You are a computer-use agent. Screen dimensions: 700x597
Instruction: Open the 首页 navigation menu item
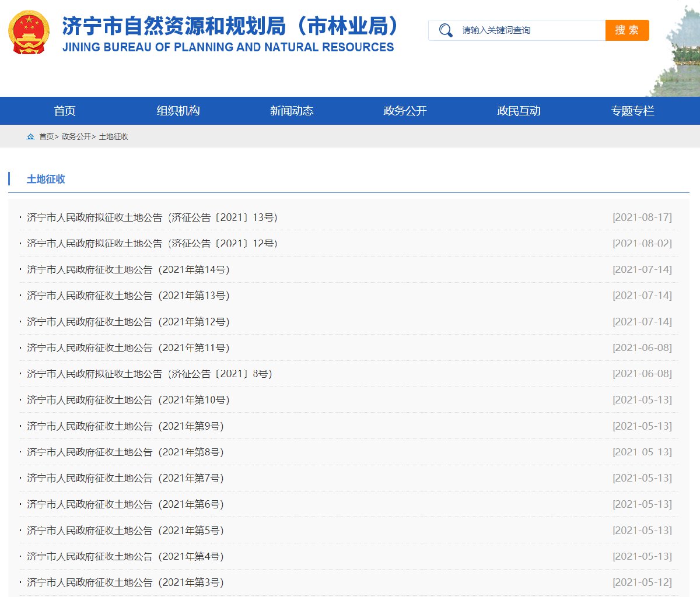[65, 111]
